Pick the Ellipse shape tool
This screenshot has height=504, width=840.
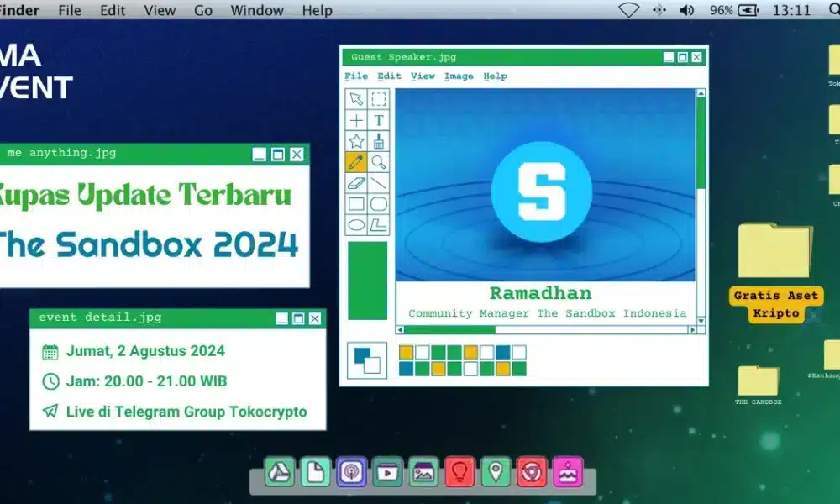pos(356,225)
